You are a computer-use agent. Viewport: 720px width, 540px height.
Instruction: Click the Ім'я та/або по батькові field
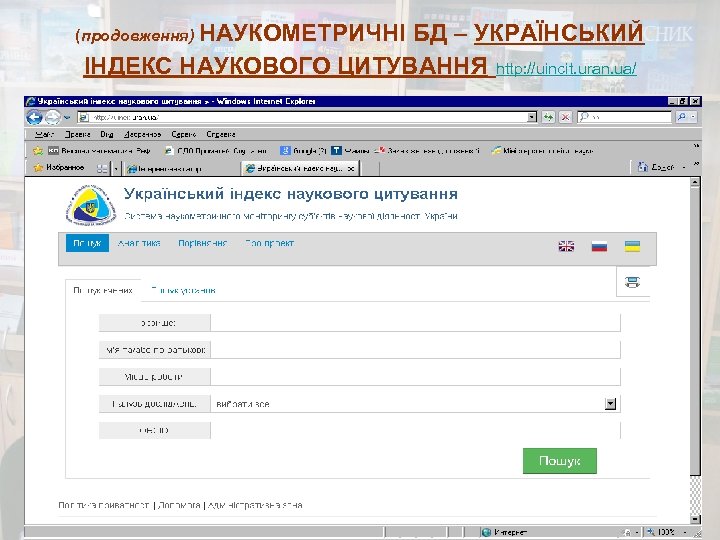click(x=415, y=349)
